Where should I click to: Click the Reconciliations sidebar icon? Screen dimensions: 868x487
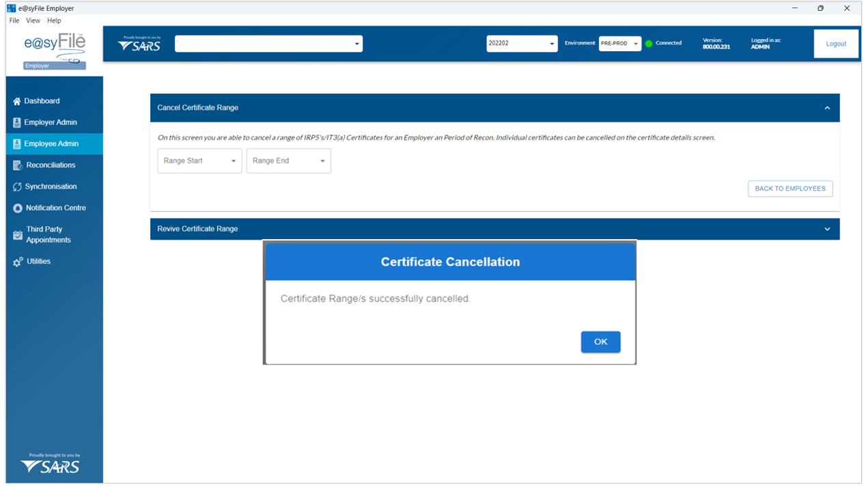coord(18,165)
